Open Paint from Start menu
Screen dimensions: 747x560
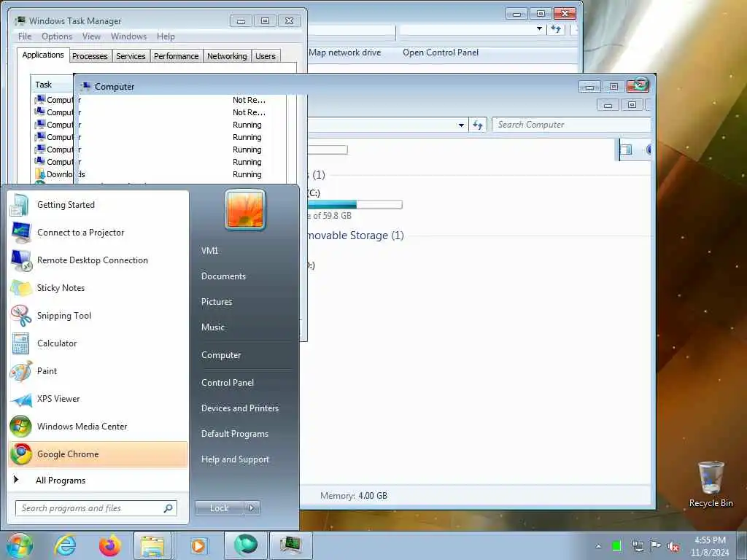tap(98, 371)
